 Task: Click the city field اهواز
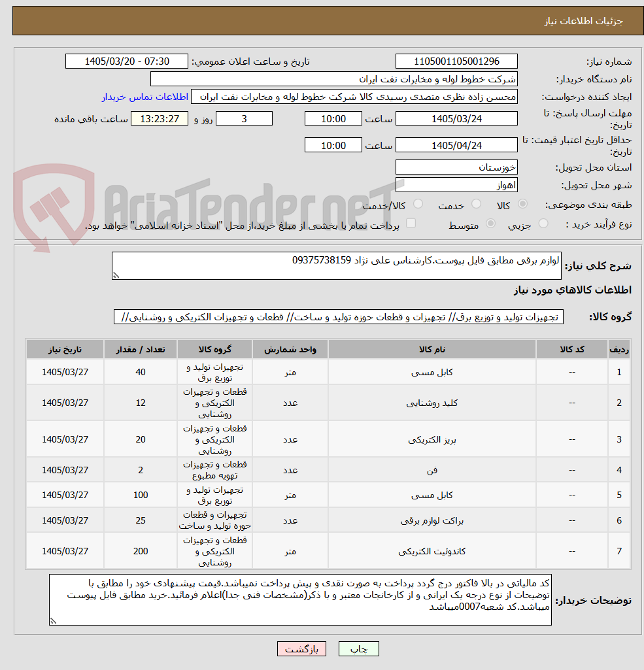[456, 185]
